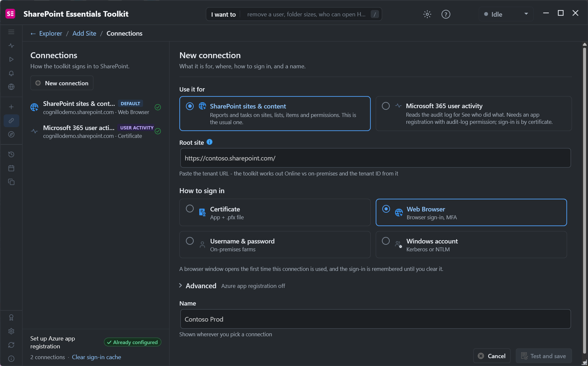Open settings gear in sidebar
This screenshot has width=588, height=366.
[11, 331]
